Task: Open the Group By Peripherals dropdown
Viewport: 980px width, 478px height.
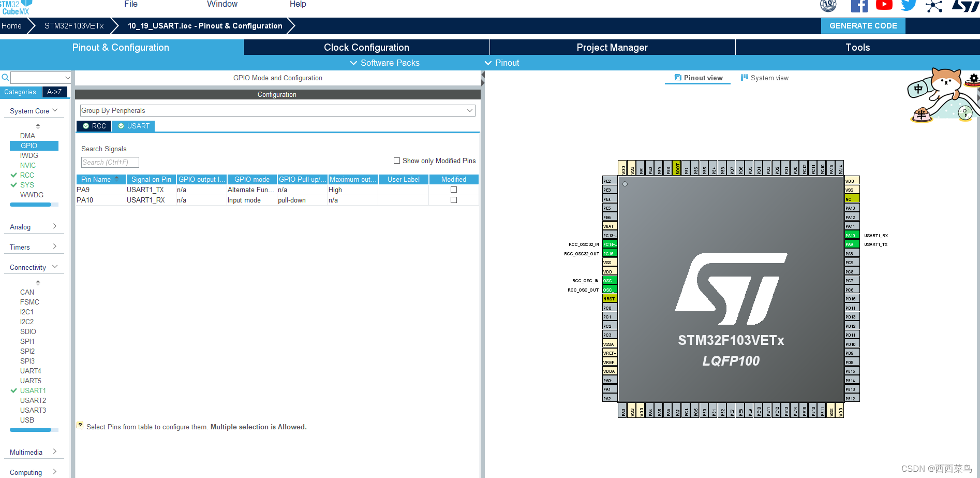Action: pyautogui.click(x=469, y=110)
